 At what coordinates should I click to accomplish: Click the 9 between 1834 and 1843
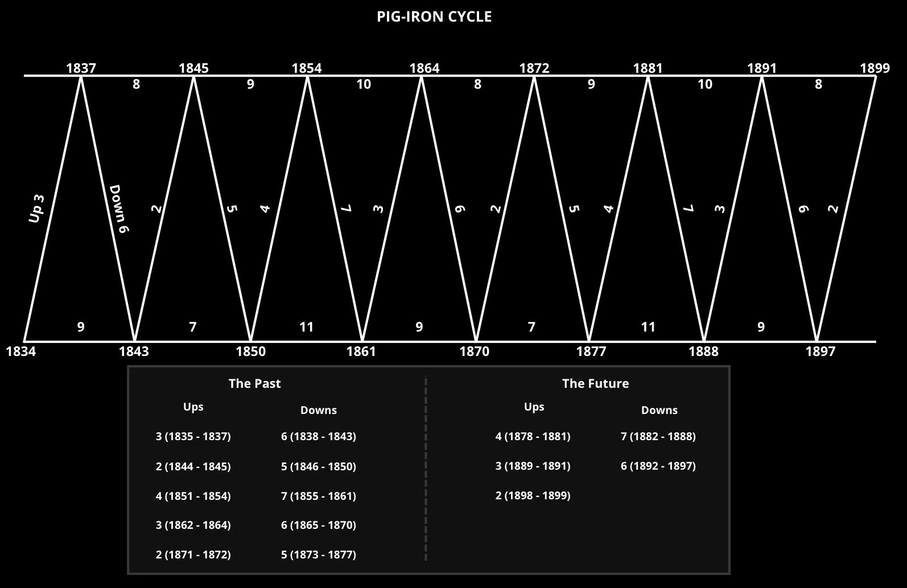(81, 327)
